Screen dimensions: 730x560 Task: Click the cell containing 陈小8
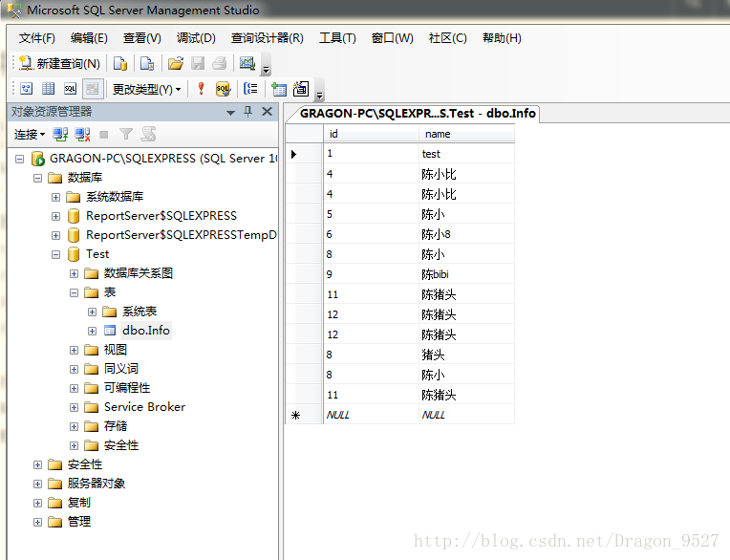click(466, 234)
